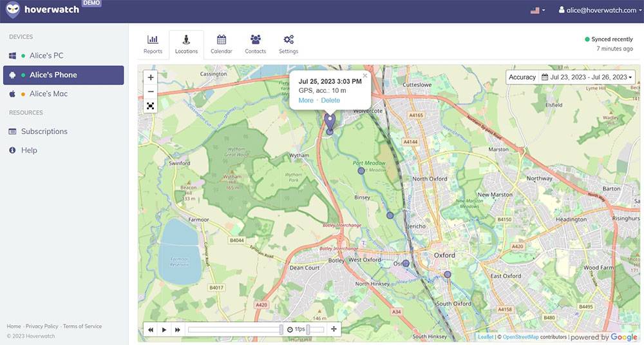Fast forward the location playback
Screen dimensions: 644x345
pyautogui.click(x=178, y=330)
